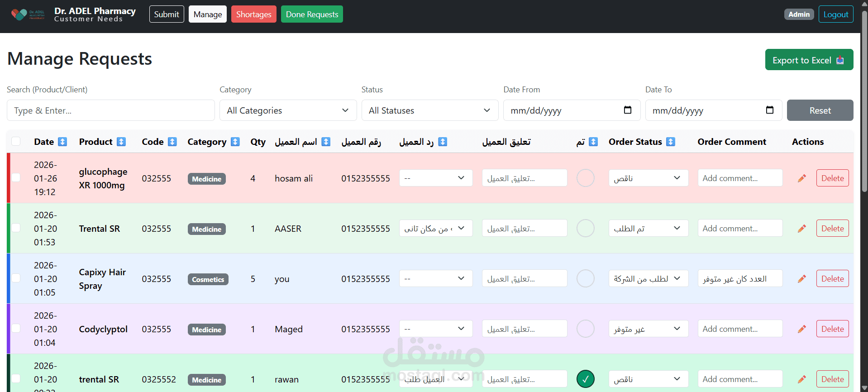Sort table by Category column icon

tap(235, 142)
